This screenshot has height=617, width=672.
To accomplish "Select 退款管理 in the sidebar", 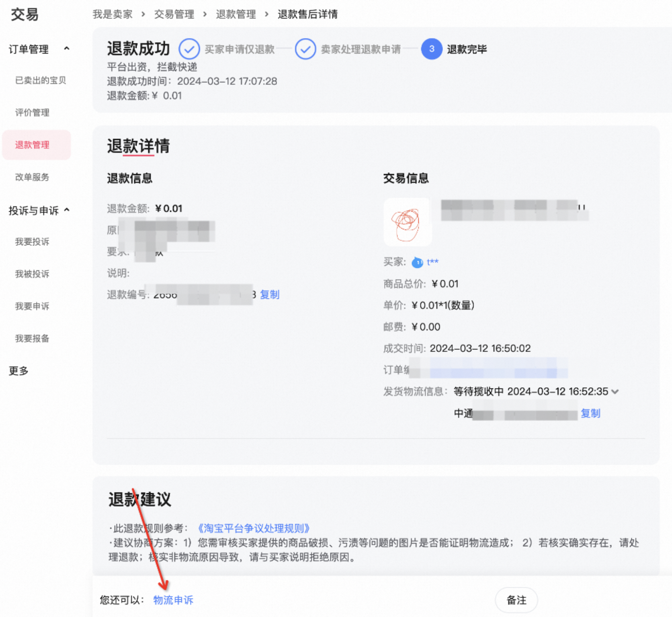I will click(x=32, y=145).
